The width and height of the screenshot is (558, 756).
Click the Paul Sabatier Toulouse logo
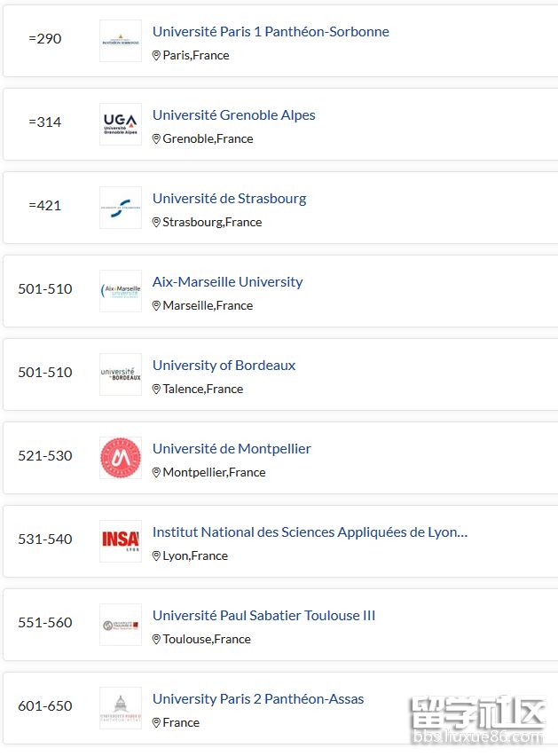click(x=121, y=625)
